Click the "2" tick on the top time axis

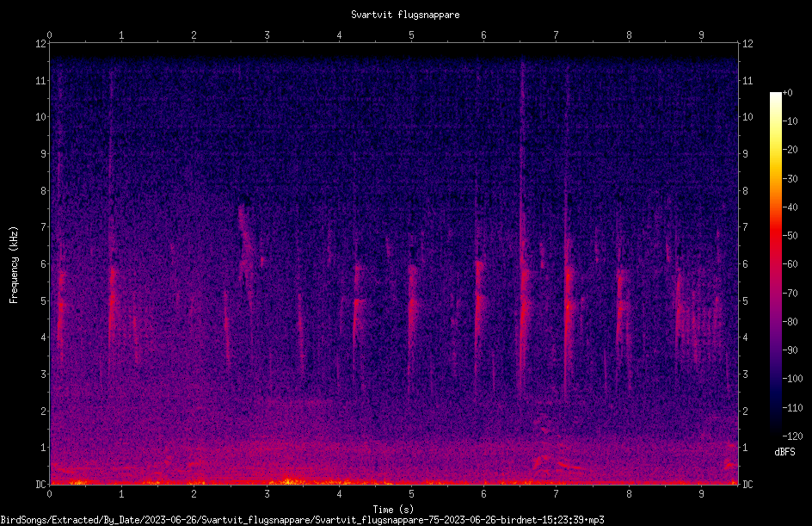coord(194,35)
